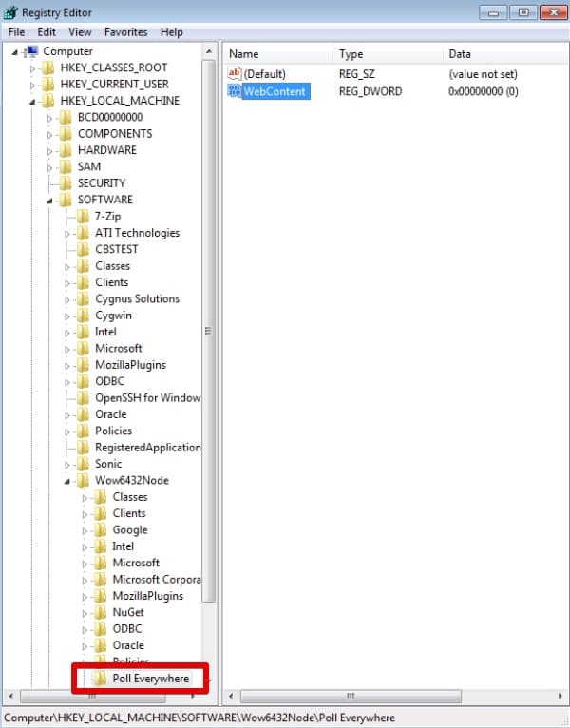Click the COMPONENTS folder icon
570x728 pixels.
(66, 134)
